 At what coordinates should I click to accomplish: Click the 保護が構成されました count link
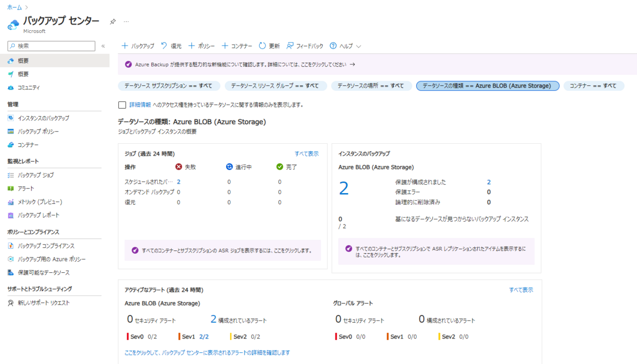click(x=488, y=182)
